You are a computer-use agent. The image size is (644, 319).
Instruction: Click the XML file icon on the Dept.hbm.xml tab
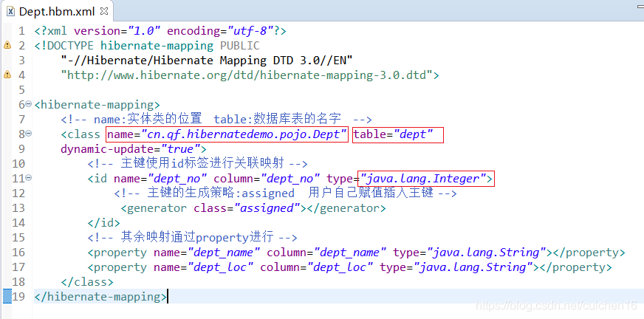tap(10, 12)
